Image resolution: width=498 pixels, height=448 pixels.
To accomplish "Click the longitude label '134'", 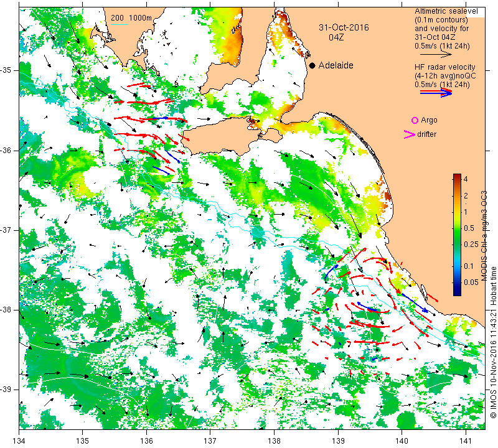I will [x=19, y=441].
